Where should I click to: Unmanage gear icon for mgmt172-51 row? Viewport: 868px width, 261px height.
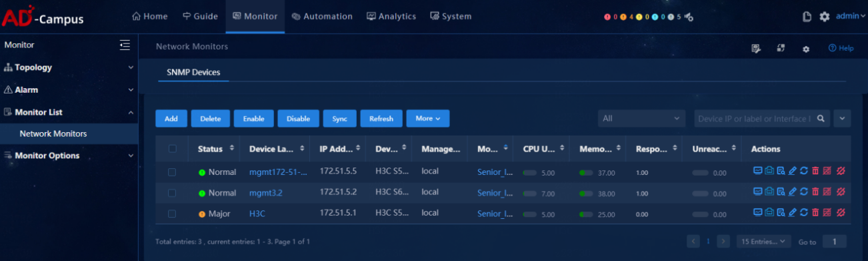pyautogui.click(x=840, y=172)
